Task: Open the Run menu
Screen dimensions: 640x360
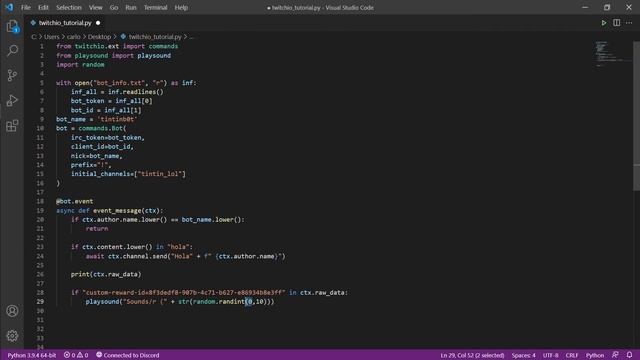Action: [x=131, y=7]
